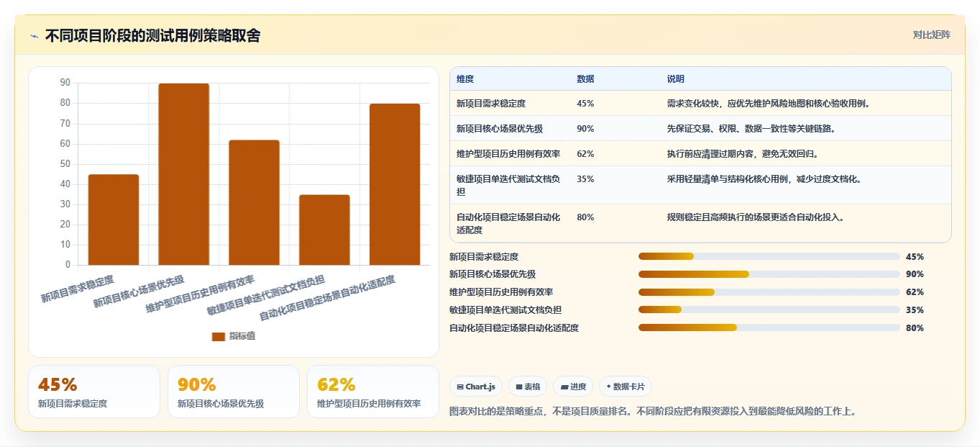Click the 45% value beside progress bar
980x447 pixels.
(915, 256)
